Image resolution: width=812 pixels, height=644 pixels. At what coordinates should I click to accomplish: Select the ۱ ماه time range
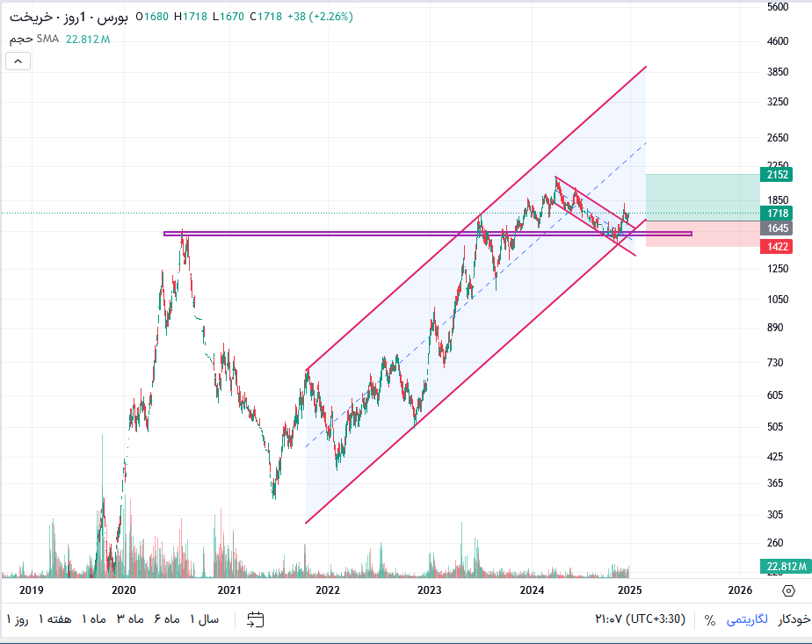pyautogui.click(x=94, y=619)
